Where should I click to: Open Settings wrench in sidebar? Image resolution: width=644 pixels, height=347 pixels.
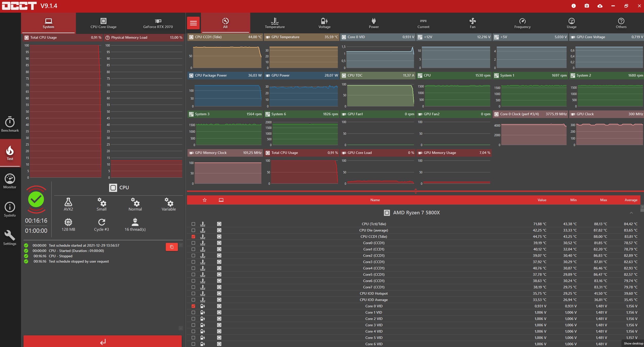click(10, 238)
